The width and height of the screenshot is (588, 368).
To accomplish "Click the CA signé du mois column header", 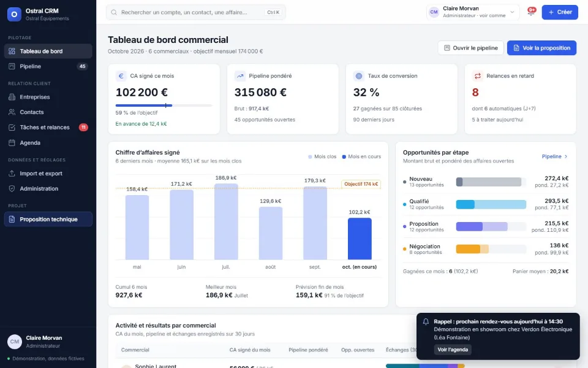I will click(250, 350).
